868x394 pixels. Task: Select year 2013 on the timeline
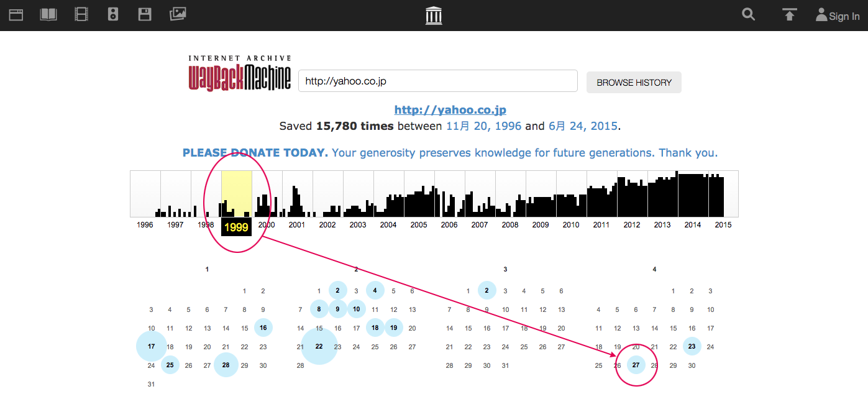click(x=662, y=225)
